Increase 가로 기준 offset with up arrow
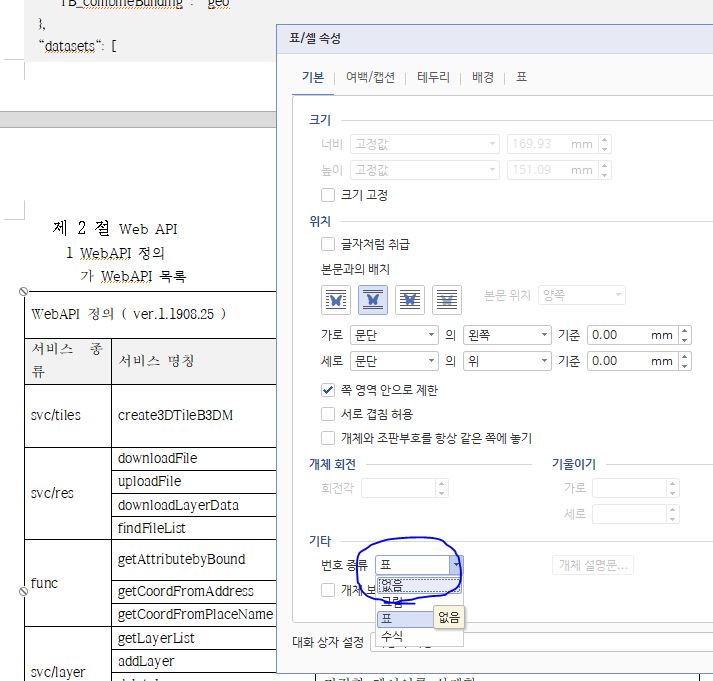Screen dimensions: 713x681 685,330
